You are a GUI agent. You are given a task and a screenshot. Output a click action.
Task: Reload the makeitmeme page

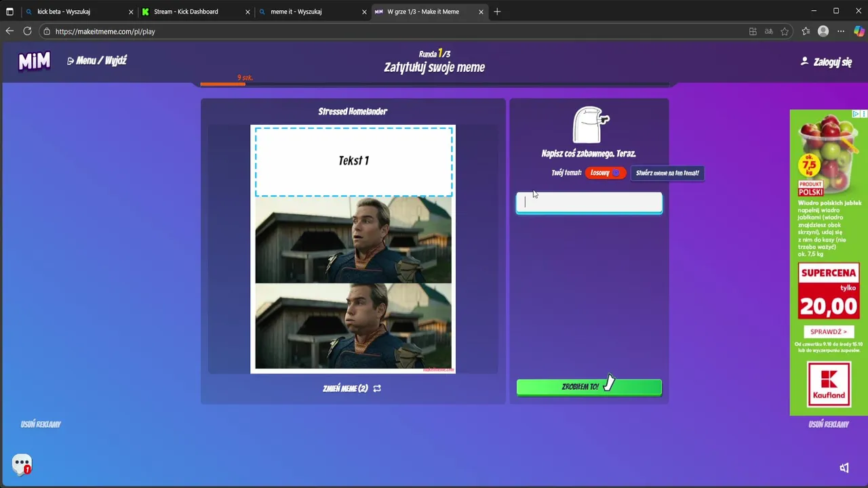(x=27, y=31)
